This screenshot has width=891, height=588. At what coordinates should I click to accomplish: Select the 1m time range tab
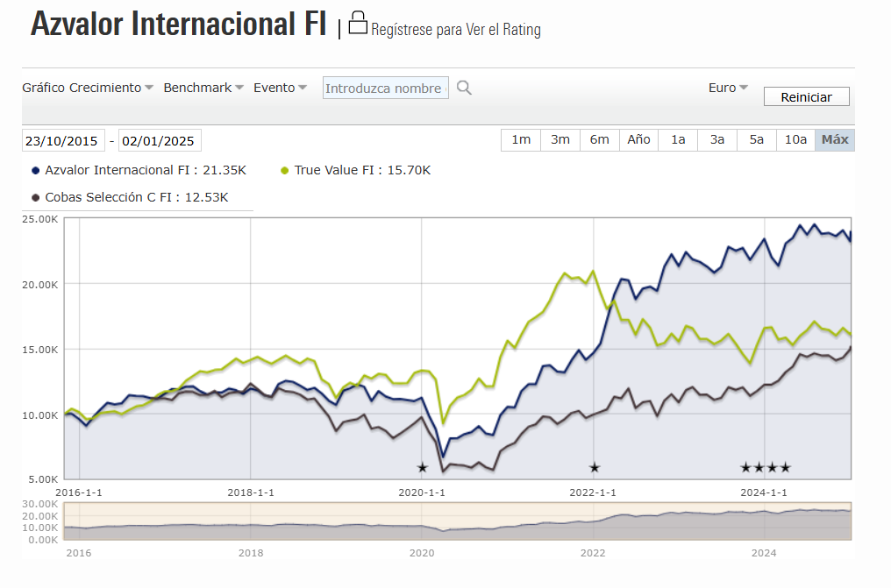[x=521, y=139]
